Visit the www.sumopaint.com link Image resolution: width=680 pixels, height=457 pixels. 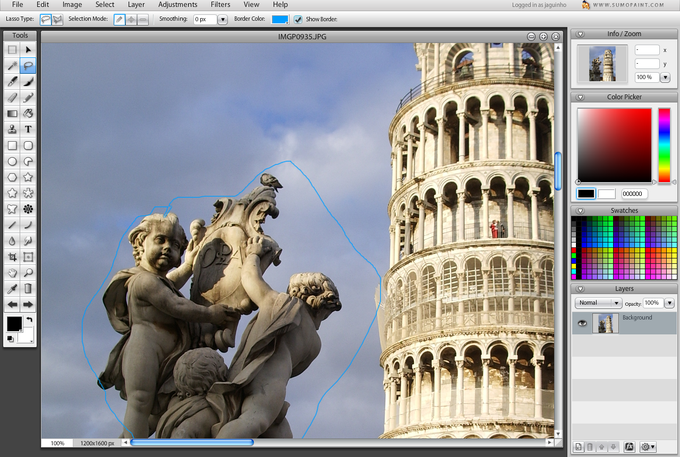[x=628, y=5]
